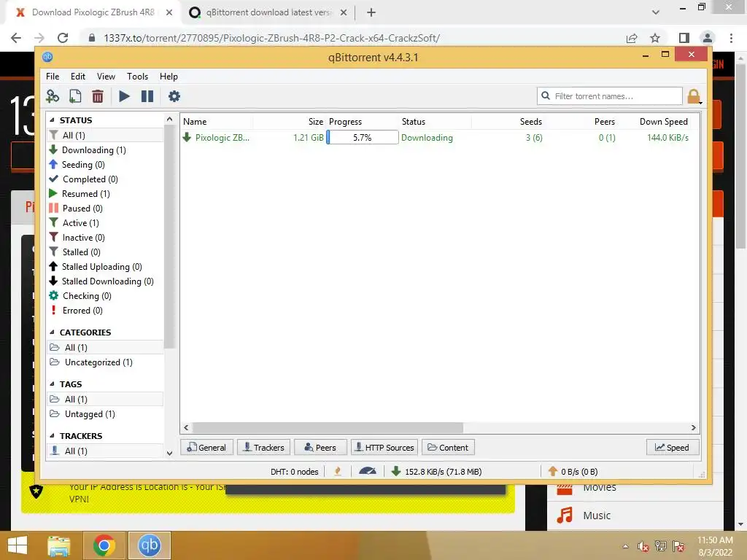The width and height of the screenshot is (747, 560).
Task: Sort by the Down Speed column header
Action: pos(664,122)
